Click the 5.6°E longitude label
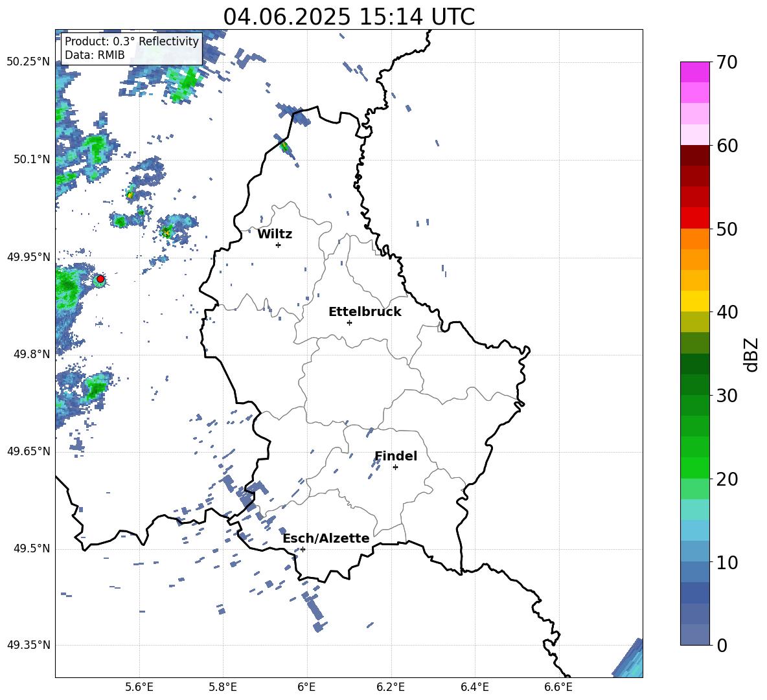The width and height of the screenshot is (767, 700). coord(139,687)
